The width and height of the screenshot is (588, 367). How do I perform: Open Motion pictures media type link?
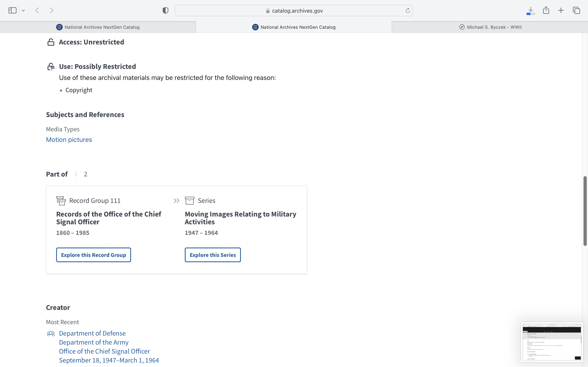click(69, 140)
